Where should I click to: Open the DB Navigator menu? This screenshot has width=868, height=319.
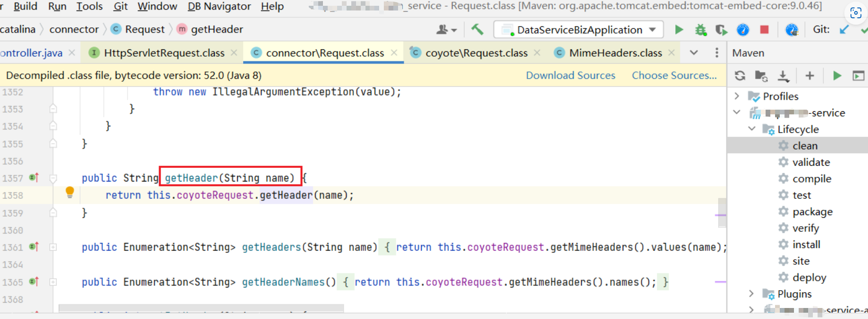tap(219, 6)
